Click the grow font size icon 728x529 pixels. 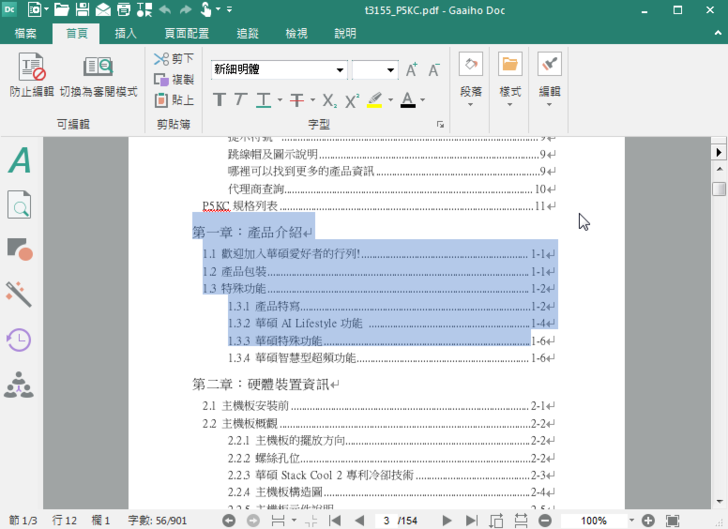(x=412, y=70)
